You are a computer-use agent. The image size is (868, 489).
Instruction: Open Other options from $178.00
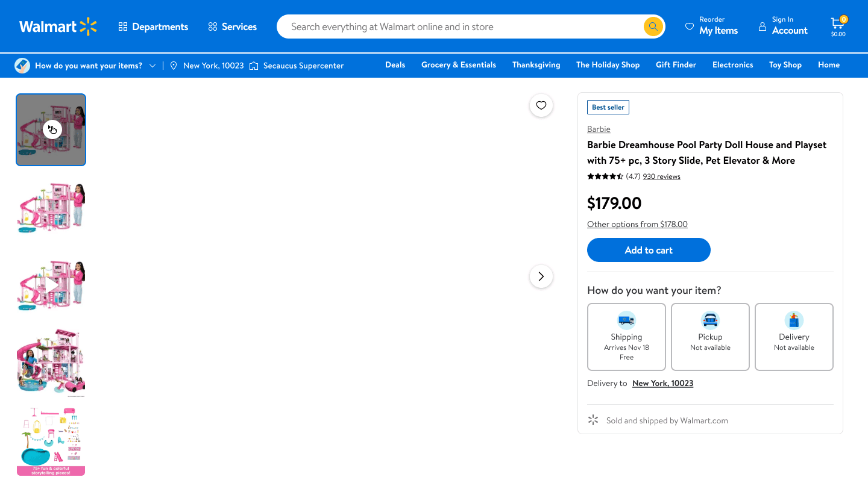(x=637, y=224)
